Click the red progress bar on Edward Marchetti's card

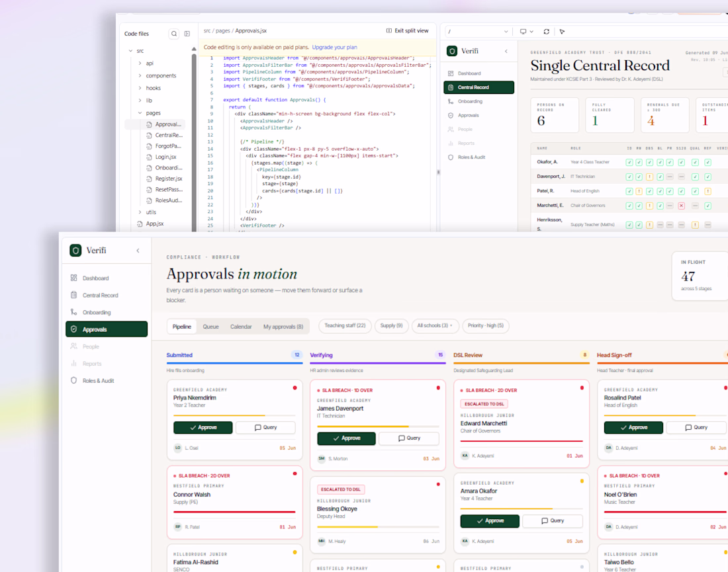tap(522, 441)
